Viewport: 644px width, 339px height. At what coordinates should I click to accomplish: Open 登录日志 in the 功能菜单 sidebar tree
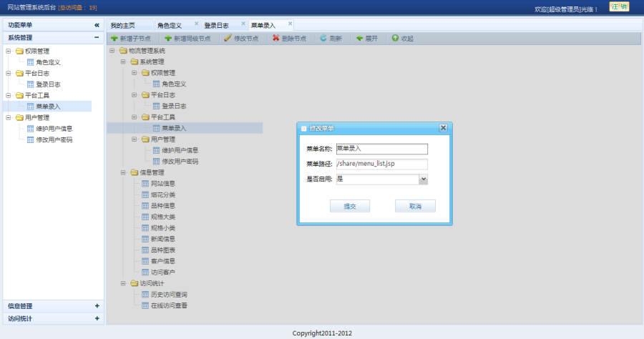point(48,84)
